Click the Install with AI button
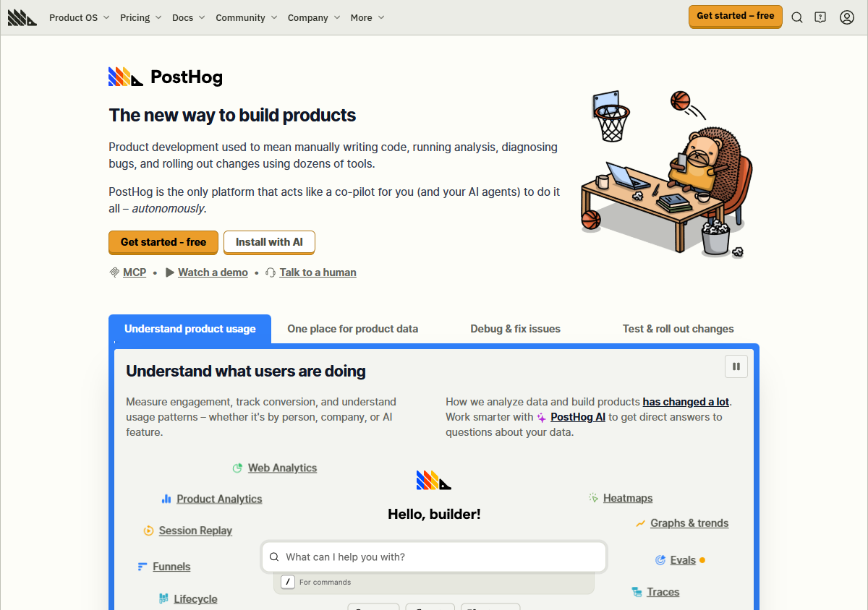The image size is (868, 610). pyautogui.click(x=269, y=242)
